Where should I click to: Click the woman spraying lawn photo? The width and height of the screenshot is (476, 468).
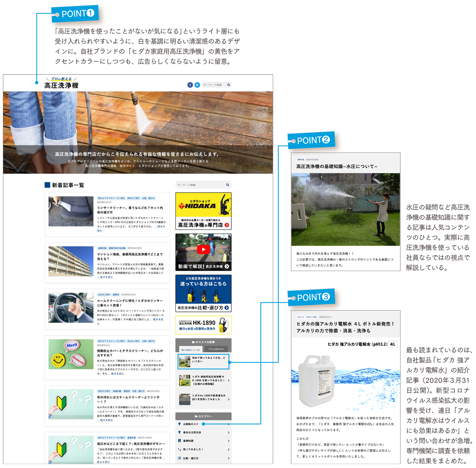tap(345, 209)
